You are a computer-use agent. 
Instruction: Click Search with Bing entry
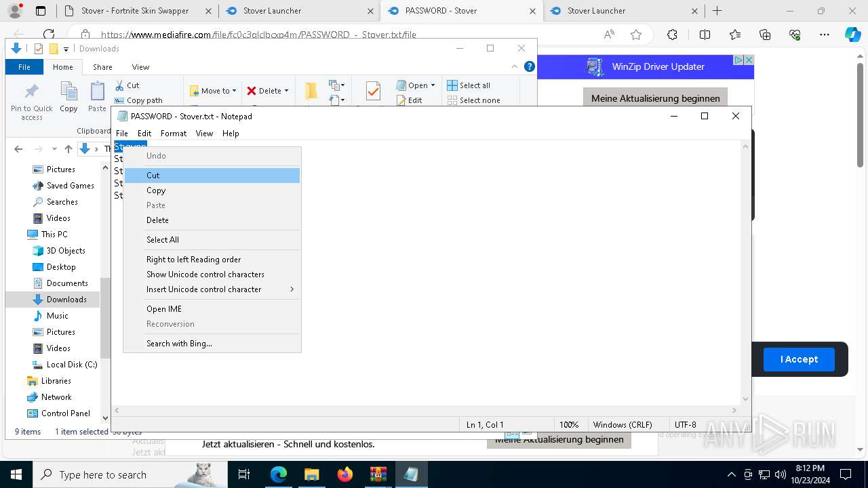pos(212,344)
